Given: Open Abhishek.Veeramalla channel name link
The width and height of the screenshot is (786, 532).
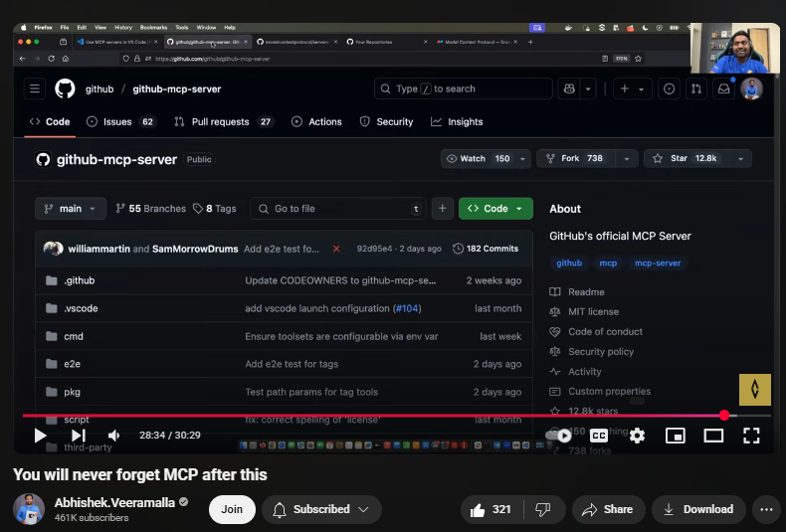Looking at the screenshot, I should pyautogui.click(x=114, y=502).
